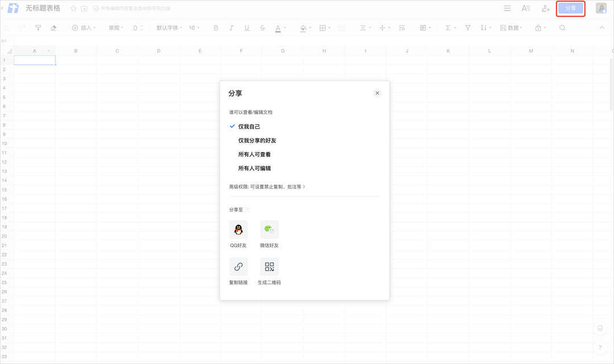
Task: Open the 高级权限 advanced permissions link
Action: [267, 187]
